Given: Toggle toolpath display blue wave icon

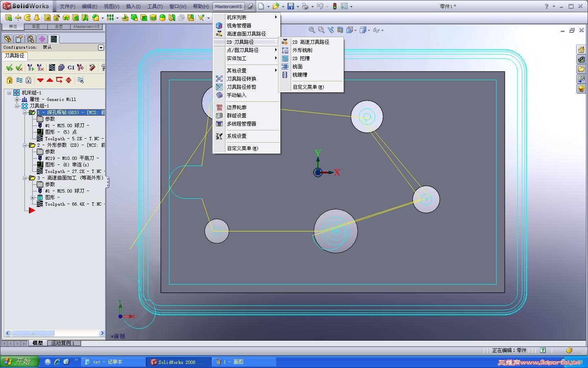Looking at the screenshot, I should (x=19, y=80).
